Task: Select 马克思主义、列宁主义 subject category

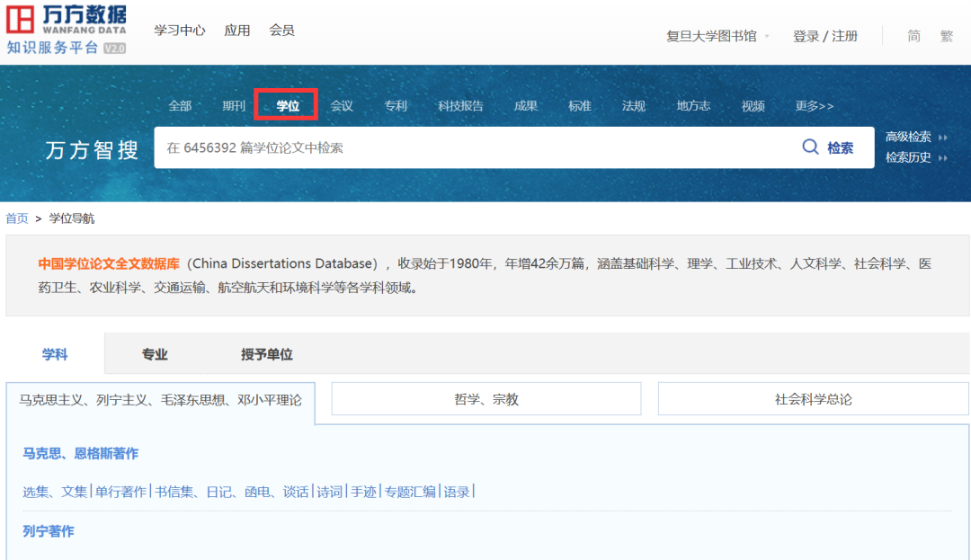Action: [x=160, y=400]
